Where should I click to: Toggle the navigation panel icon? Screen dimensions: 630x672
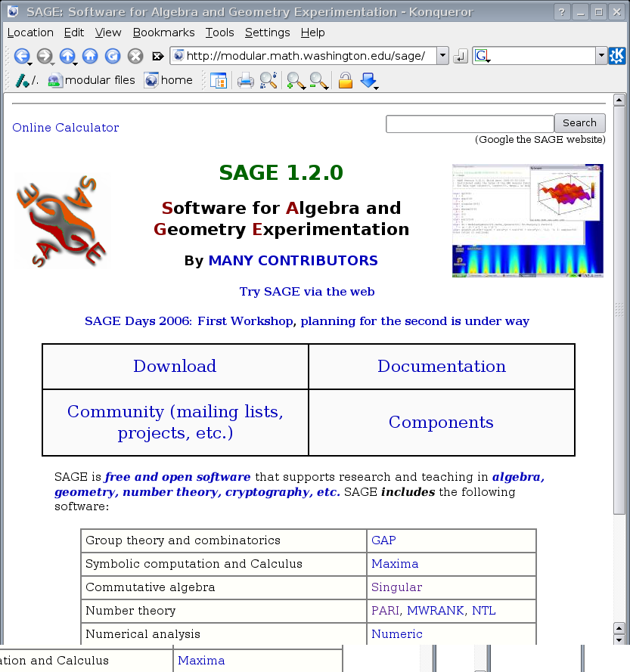tap(219, 81)
